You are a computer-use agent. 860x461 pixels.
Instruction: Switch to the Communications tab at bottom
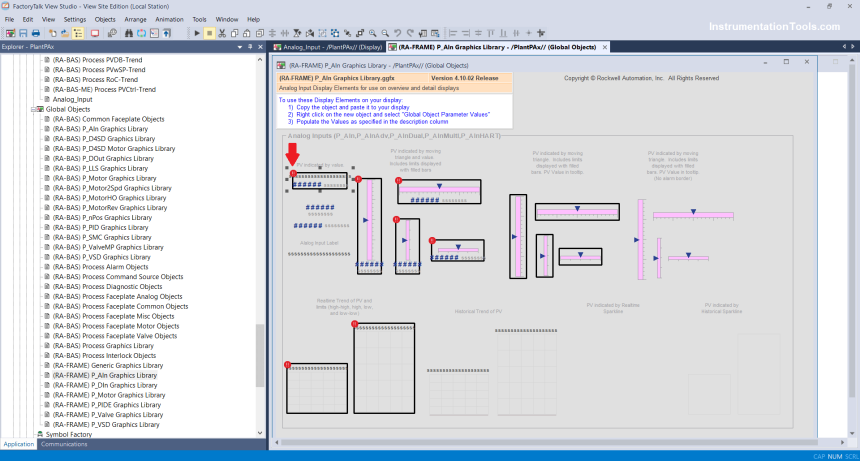point(64,444)
